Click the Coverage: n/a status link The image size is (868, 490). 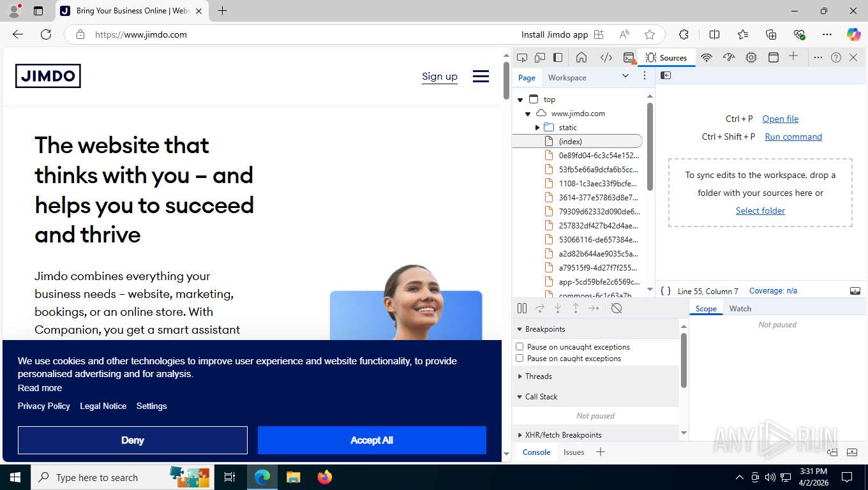pos(773,291)
